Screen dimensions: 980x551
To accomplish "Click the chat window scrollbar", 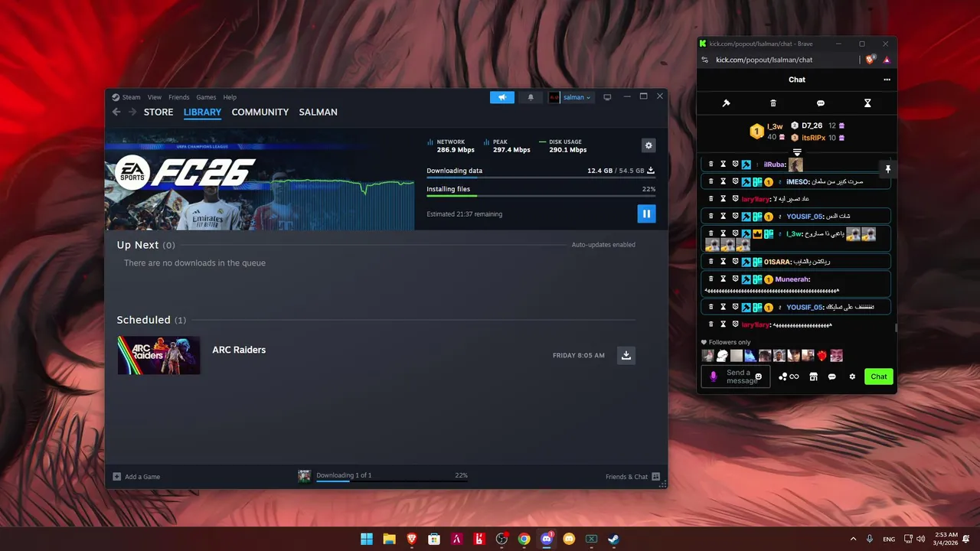I will 895,328.
